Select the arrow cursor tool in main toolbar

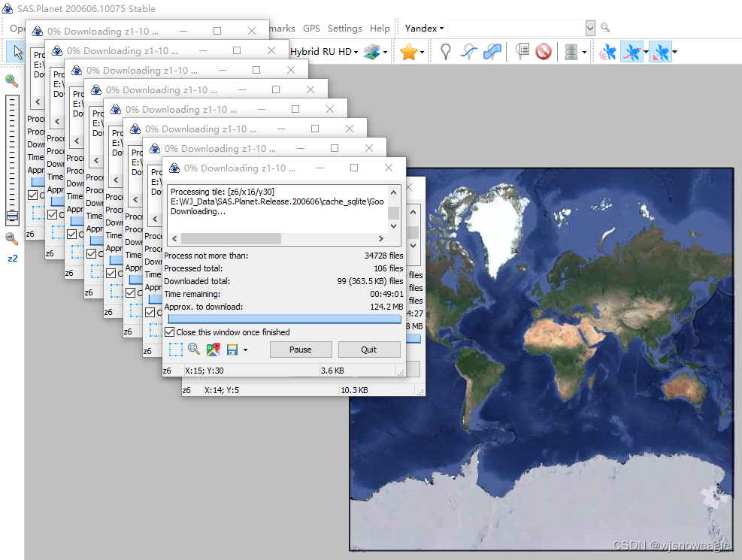pyautogui.click(x=17, y=52)
